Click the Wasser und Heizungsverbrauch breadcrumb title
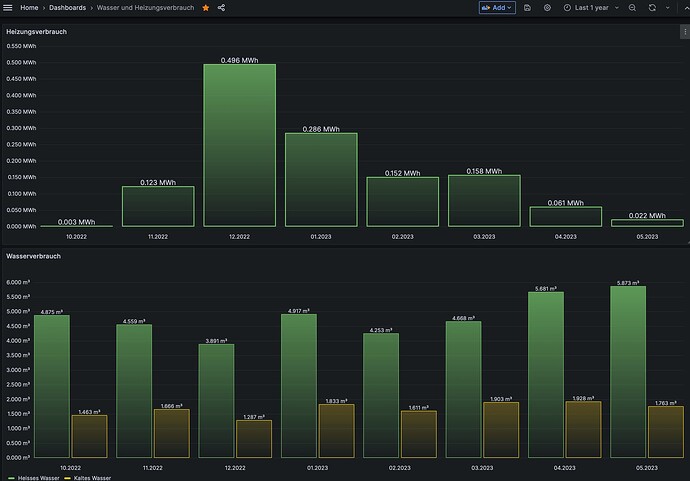690x481 pixels. (x=145, y=7)
